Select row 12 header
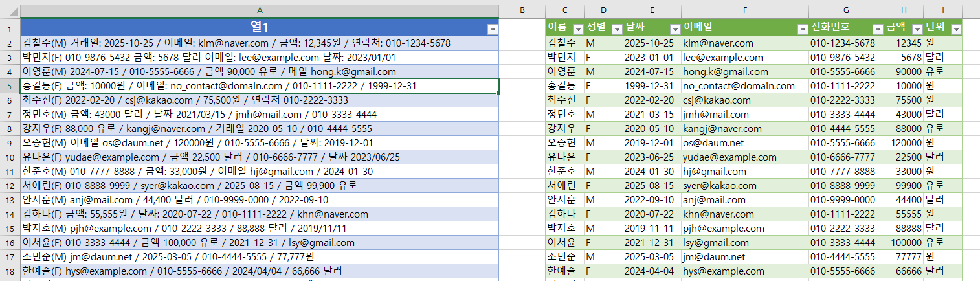The image size is (980, 281). pos(10,185)
